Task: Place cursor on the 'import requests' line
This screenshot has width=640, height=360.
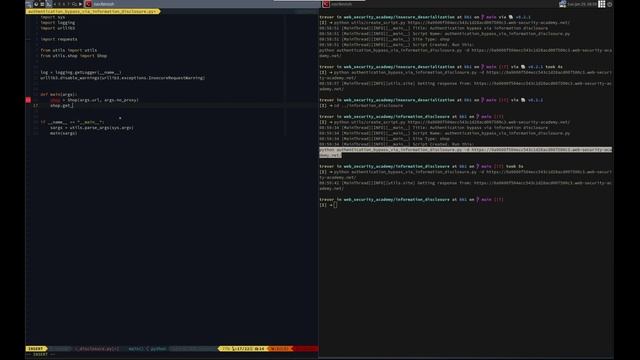Action: [x=59, y=39]
